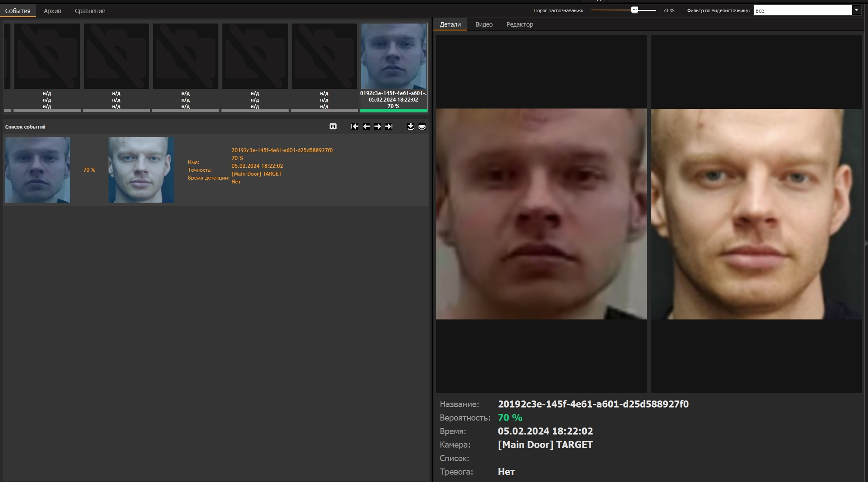Open the Редактор tab
This screenshot has height=482, width=868.
pos(520,24)
